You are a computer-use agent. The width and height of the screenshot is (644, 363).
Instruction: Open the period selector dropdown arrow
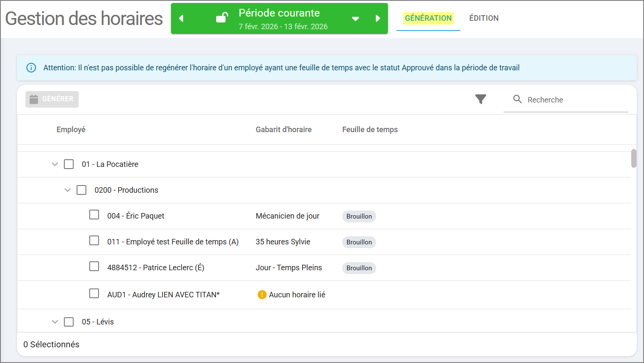(355, 19)
